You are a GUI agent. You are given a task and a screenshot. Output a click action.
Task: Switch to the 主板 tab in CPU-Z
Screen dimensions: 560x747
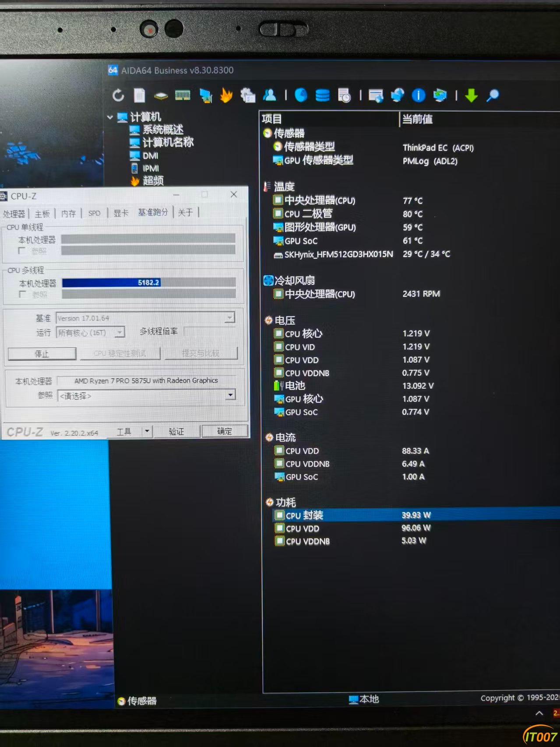[42, 214]
